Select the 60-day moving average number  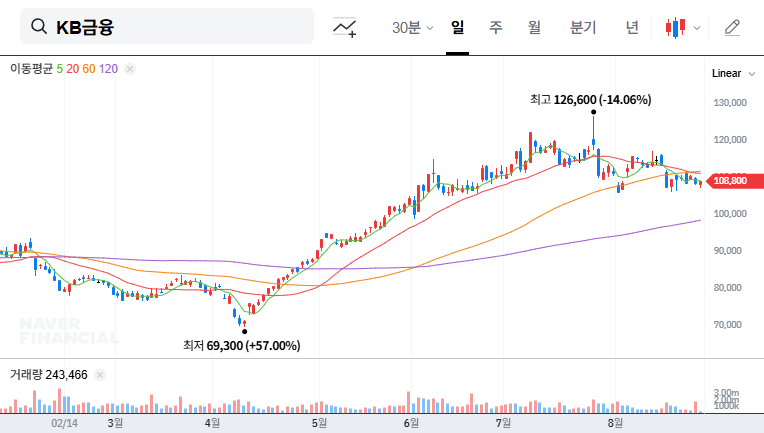89,69
